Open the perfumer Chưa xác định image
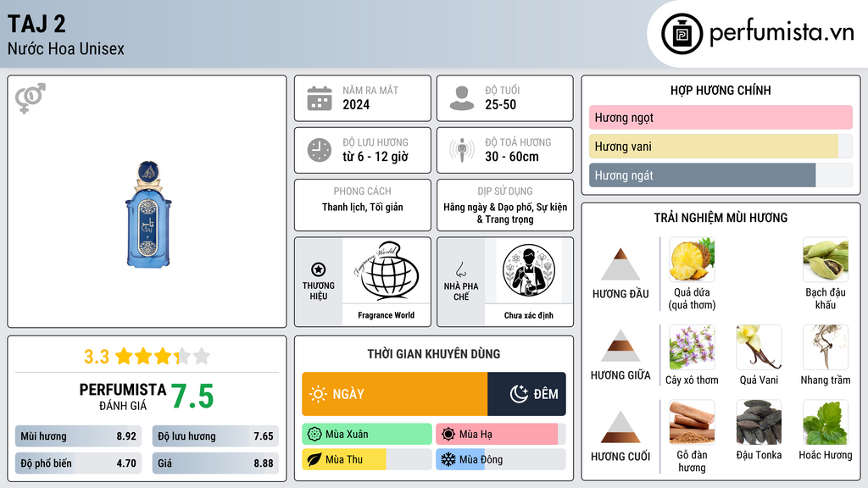The width and height of the screenshot is (868, 488). [x=529, y=271]
